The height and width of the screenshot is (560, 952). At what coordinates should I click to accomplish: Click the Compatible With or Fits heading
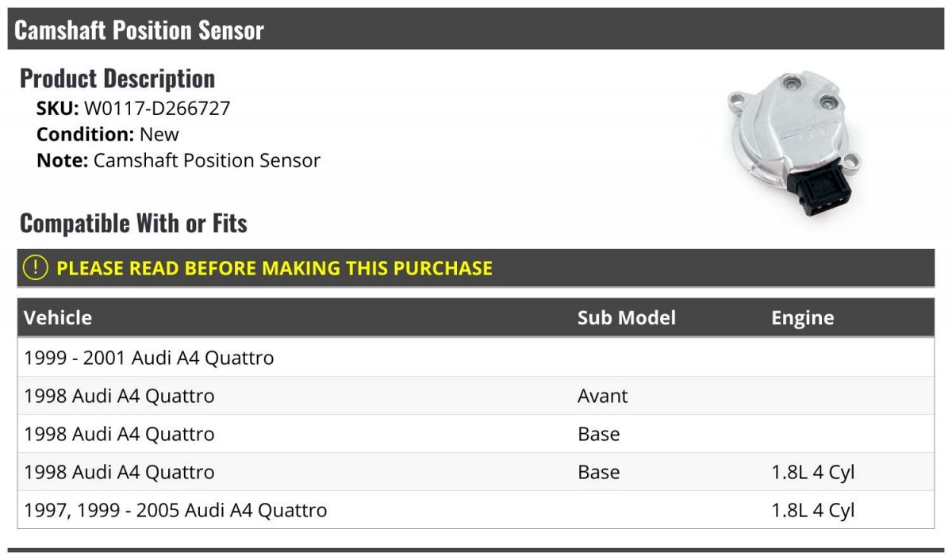pos(133,224)
